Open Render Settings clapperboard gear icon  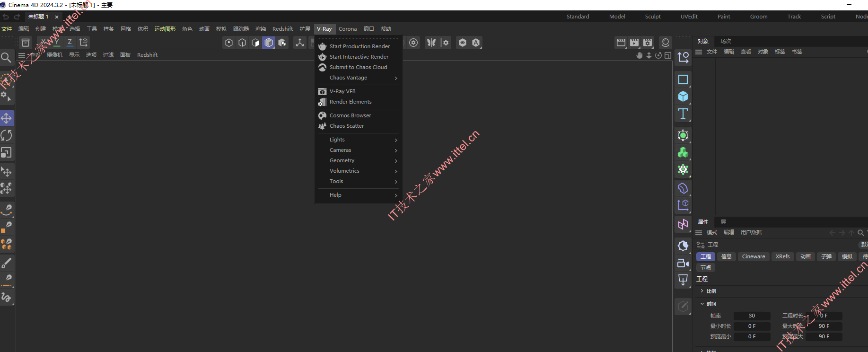[648, 43]
